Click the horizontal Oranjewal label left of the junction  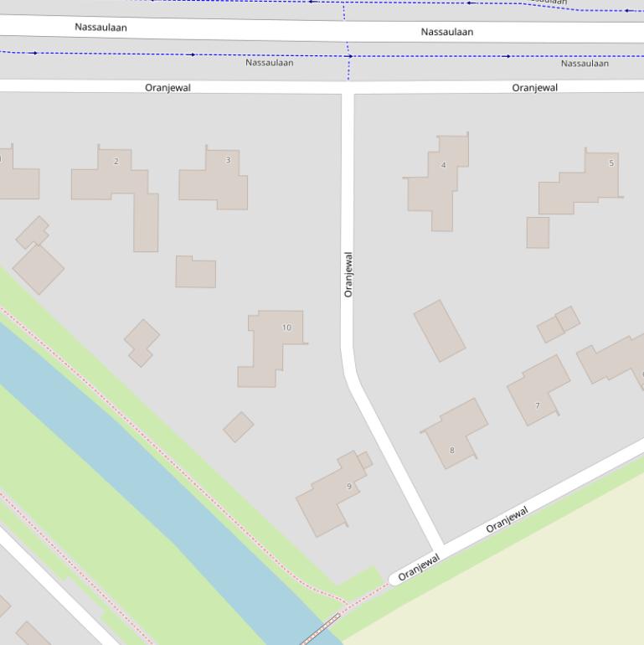(x=167, y=87)
